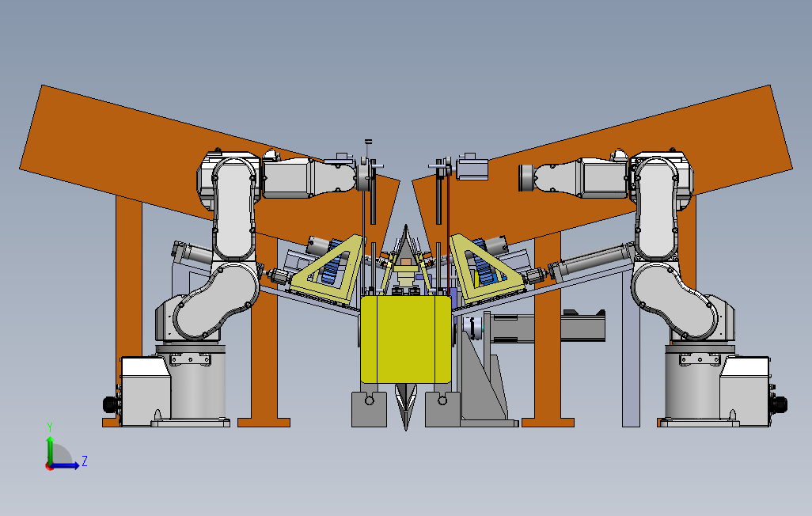Click the blue Z axis of the triad
The image size is (812, 516).
click(66, 466)
